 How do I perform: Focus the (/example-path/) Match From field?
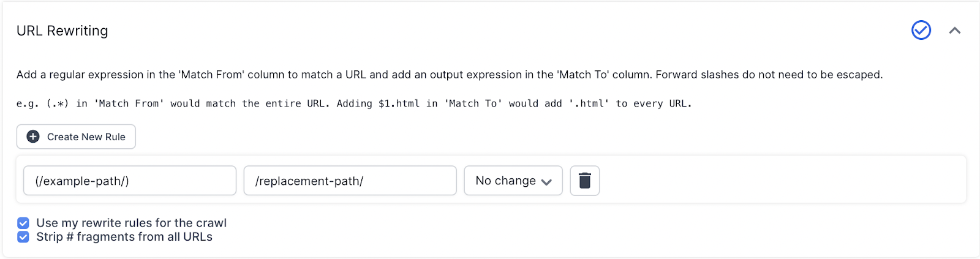pos(130,181)
